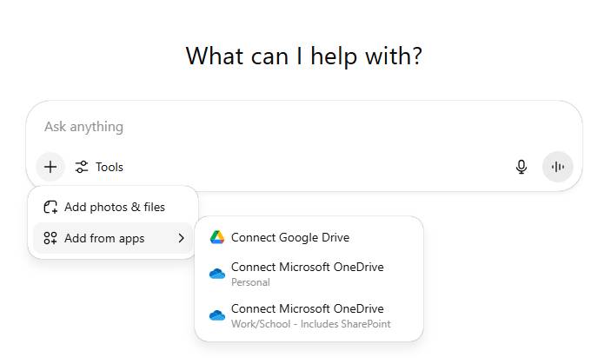Click the Tools sliders icon
The width and height of the screenshot is (611, 364).
coord(82,167)
